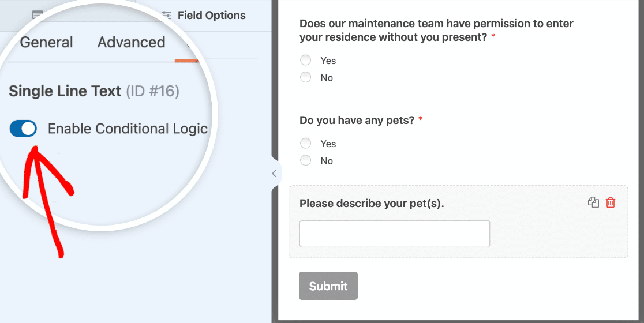Click the 'Single Line Text' field heading

point(65,91)
